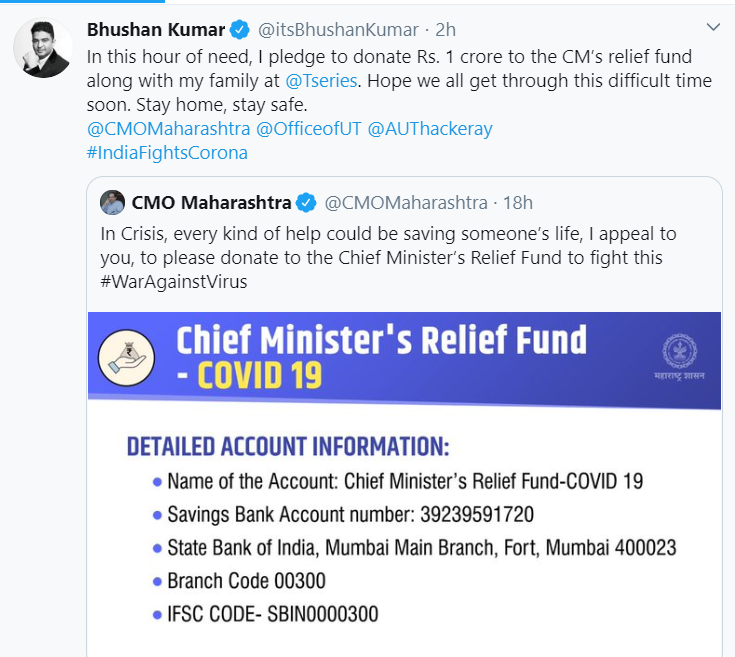
Task: Click CMO Maharashtra's small avatar
Action: pos(113,202)
